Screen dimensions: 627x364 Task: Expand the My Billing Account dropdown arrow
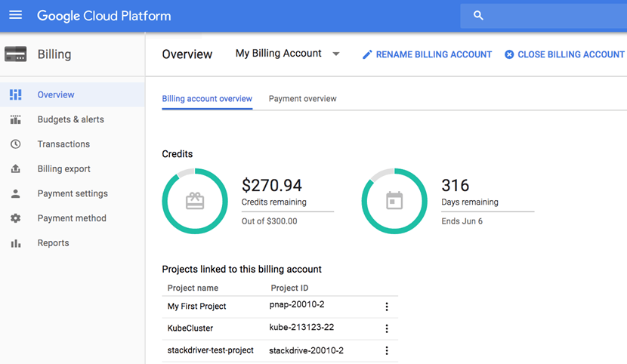pyautogui.click(x=336, y=54)
